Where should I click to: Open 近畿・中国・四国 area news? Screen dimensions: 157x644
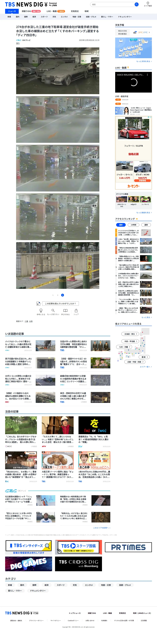point(135,362)
